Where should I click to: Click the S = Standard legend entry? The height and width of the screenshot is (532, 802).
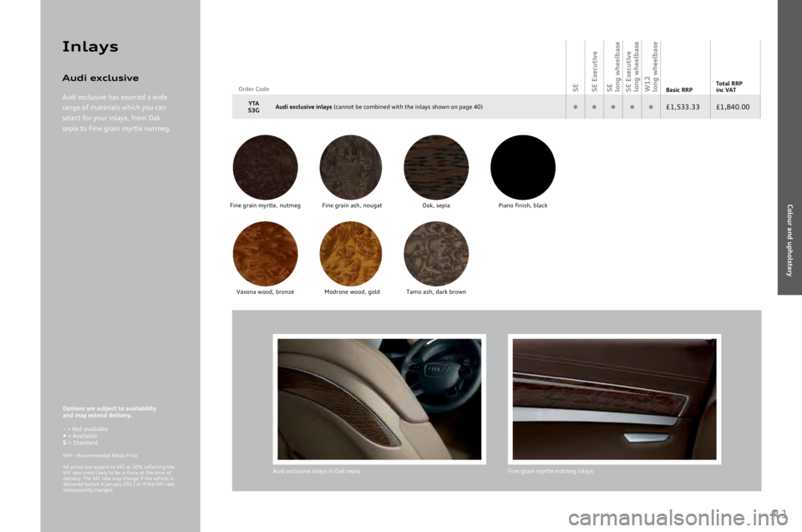(80, 443)
